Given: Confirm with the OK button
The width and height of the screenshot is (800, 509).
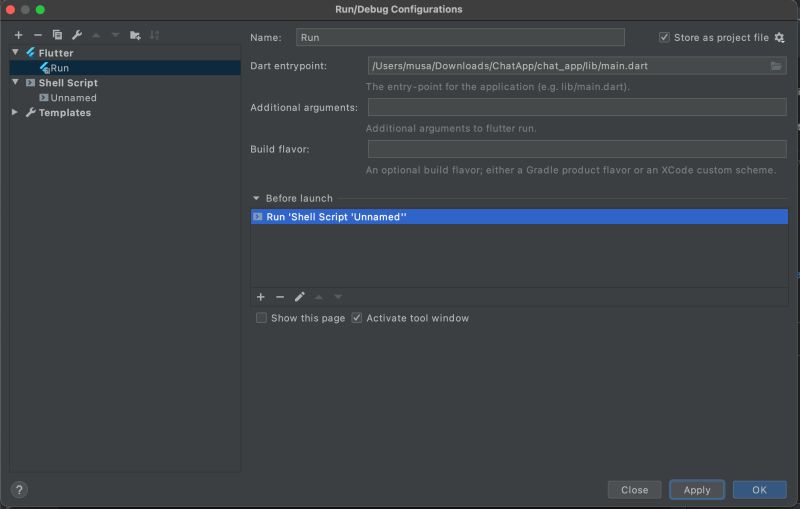Looking at the screenshot, I should click(x=759, y=490).
